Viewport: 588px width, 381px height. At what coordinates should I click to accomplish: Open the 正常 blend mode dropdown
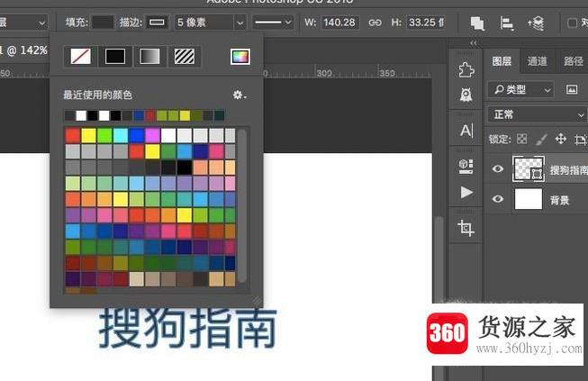point(538,114)
